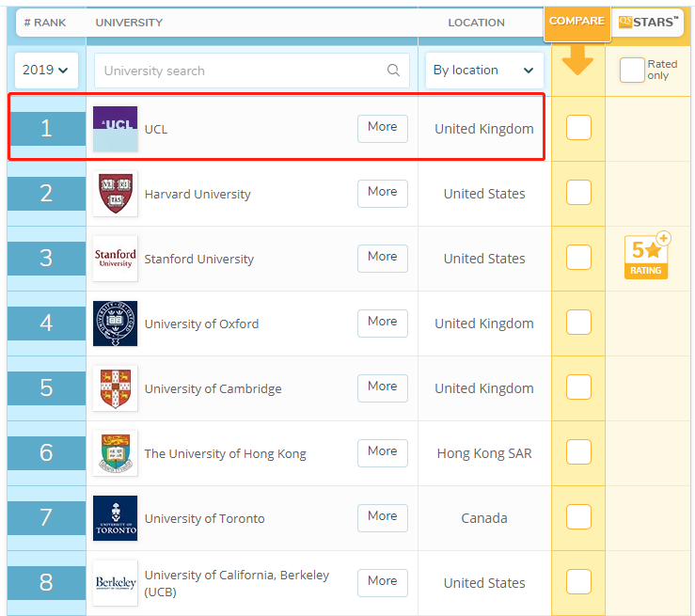
Task: Open the University of Toronto link
Action: (x=204, y=518)
